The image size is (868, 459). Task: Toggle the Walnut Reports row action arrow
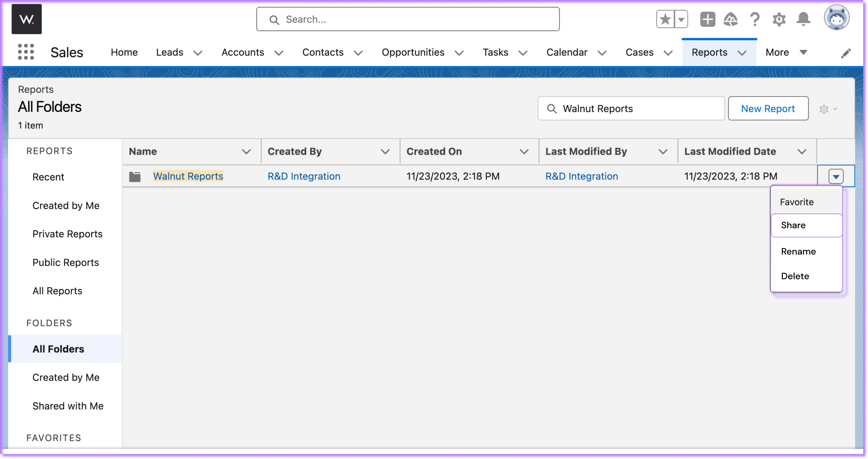tap(836, 176)
